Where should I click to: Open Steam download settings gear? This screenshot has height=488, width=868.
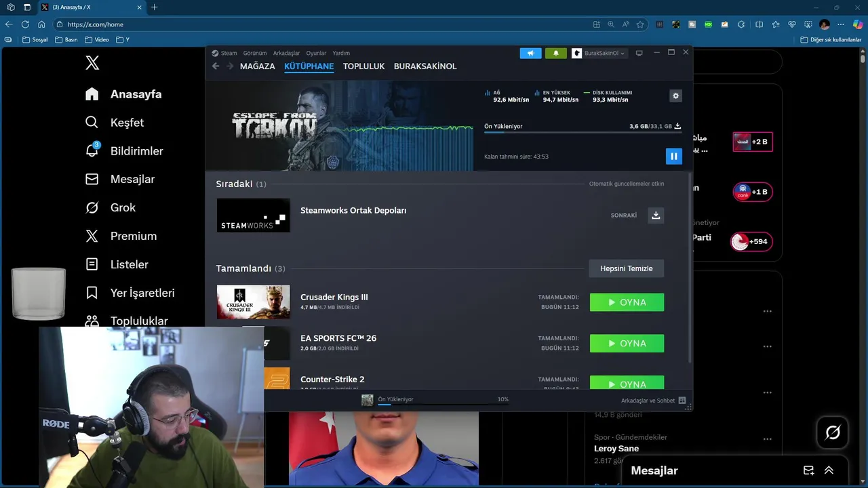[x=675, y=96]
